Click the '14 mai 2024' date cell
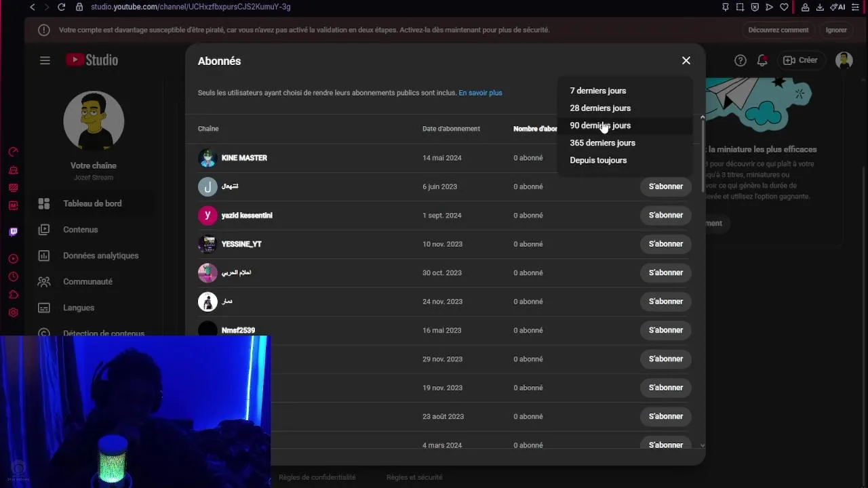This screenshot has width=868, height=488. [442, 158]
